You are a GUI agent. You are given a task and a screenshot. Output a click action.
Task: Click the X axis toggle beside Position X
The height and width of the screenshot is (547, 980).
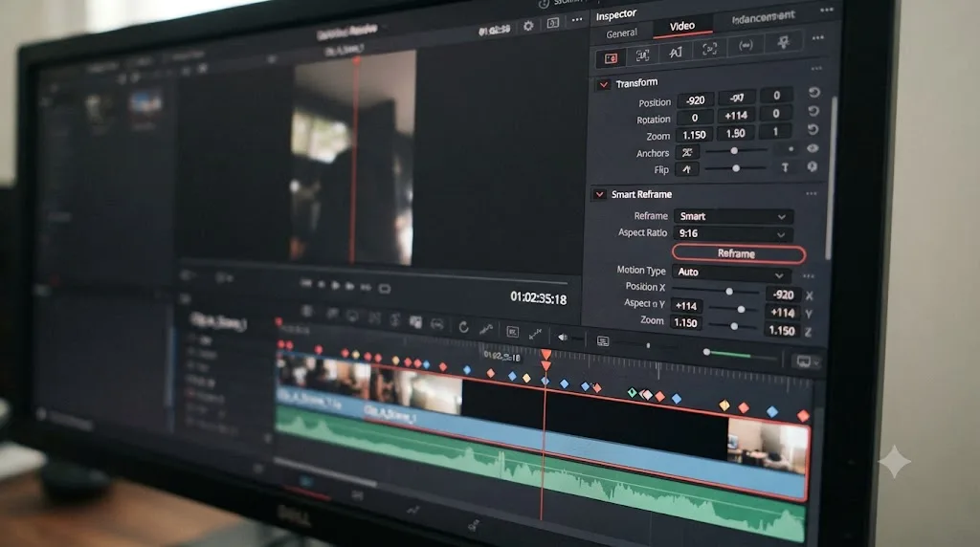point(810,295)
